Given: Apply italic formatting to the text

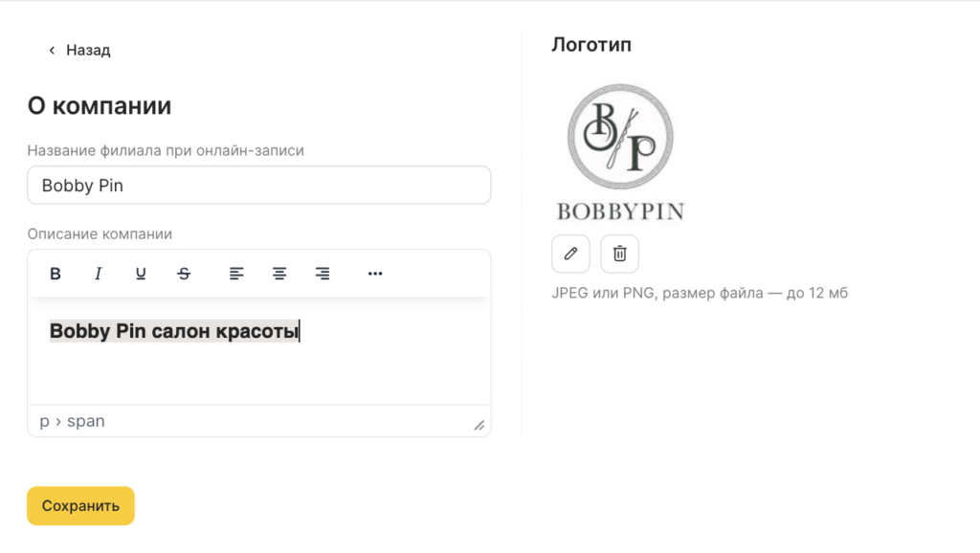Looking at the screenshot, I should click(x=98, y=274).
